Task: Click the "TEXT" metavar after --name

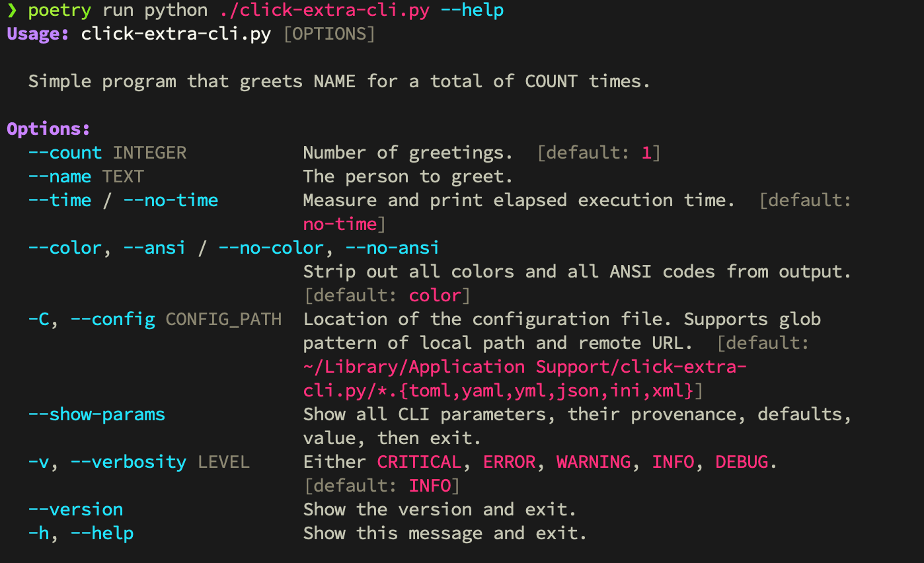Action: [123, 176]
